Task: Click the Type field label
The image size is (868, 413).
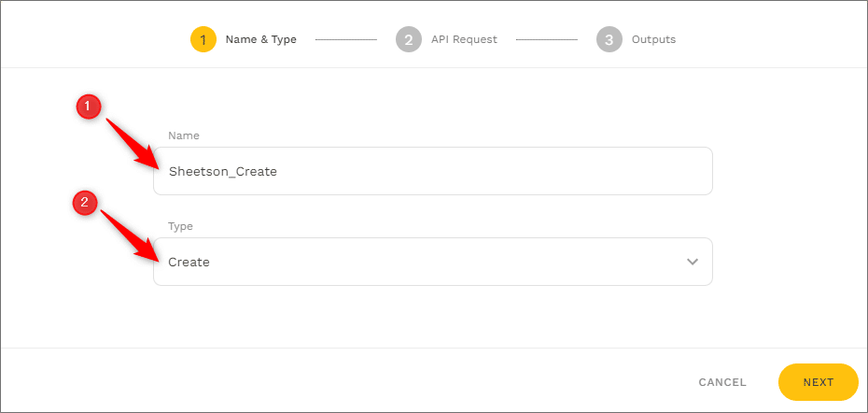Action: tap(180, 226)
